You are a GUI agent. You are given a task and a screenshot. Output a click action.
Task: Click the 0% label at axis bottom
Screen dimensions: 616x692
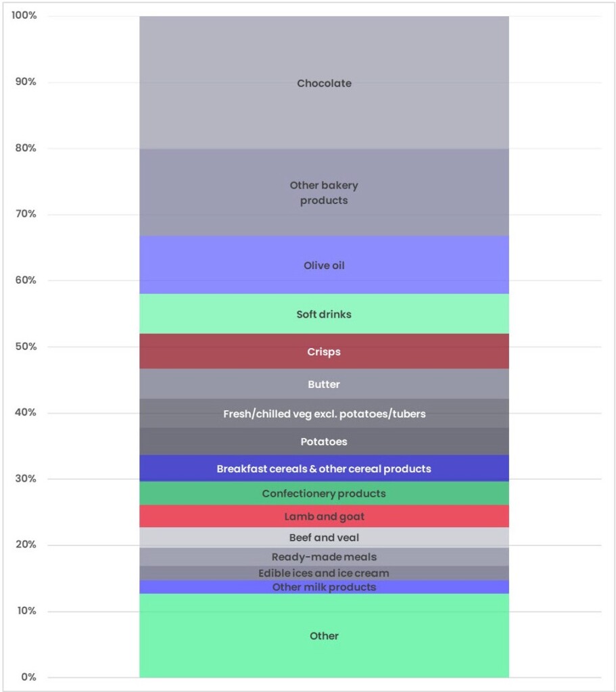[x=28, y=677]
